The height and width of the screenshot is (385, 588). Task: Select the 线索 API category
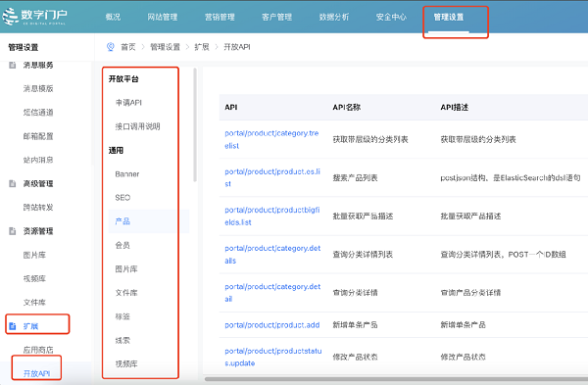coord(122,340)
